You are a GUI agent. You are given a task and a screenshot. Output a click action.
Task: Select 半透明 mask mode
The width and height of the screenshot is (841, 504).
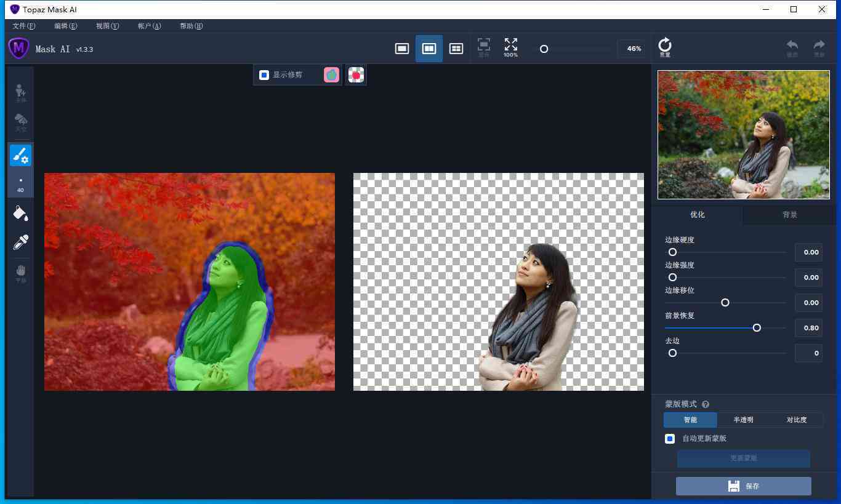tap(743, 420)
